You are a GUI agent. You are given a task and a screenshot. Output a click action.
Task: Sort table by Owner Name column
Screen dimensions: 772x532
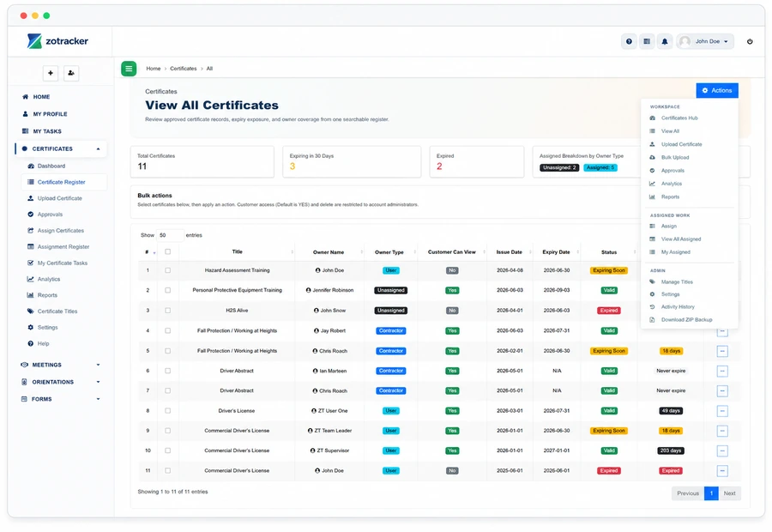point(329,252)
